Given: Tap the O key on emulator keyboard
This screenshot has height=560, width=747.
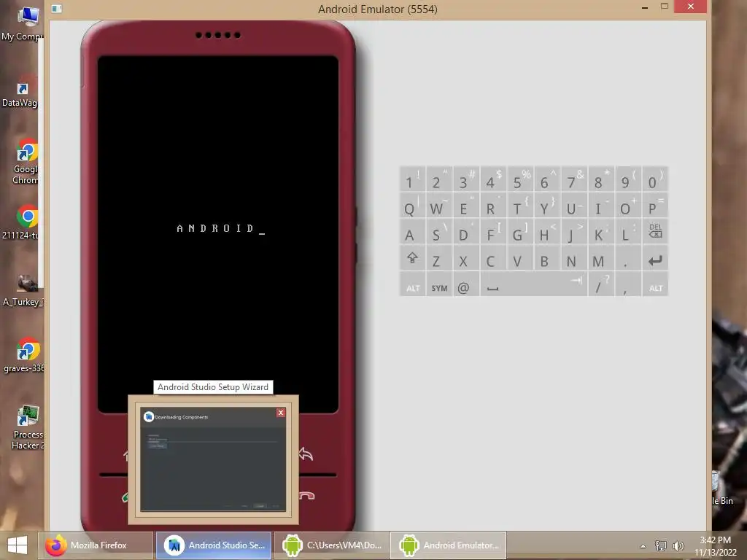Looking at the screenshot, I should pyautogui.click(x=628, y=206).
